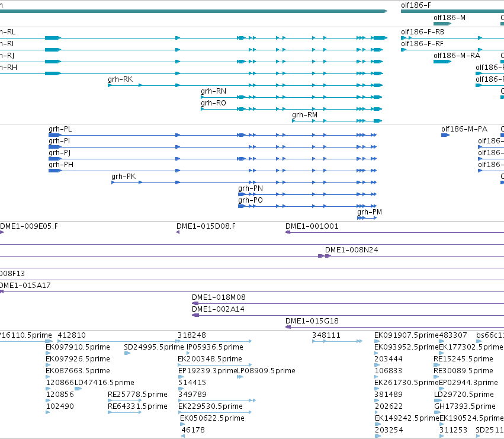504x439 pixels.
Task: Select the olf186-F-RF transcript label
Action: (x=422, y=44)
